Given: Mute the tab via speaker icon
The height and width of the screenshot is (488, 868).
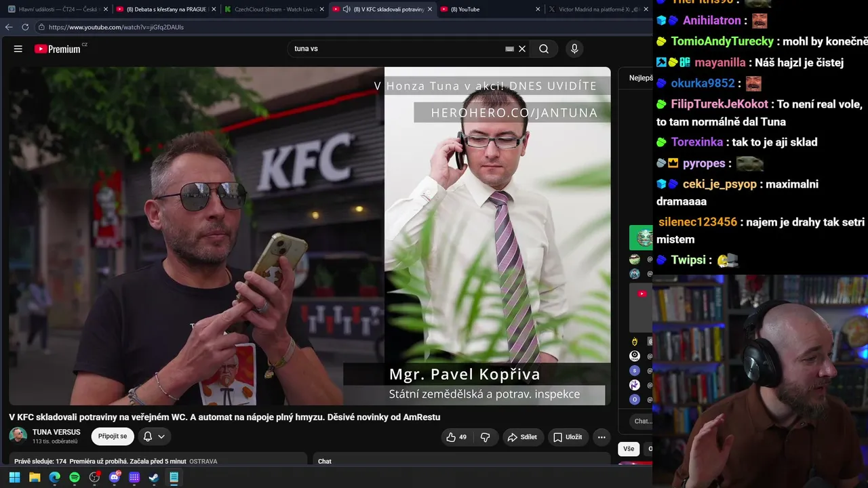Looking at the screenshot, I should [347, 9].
